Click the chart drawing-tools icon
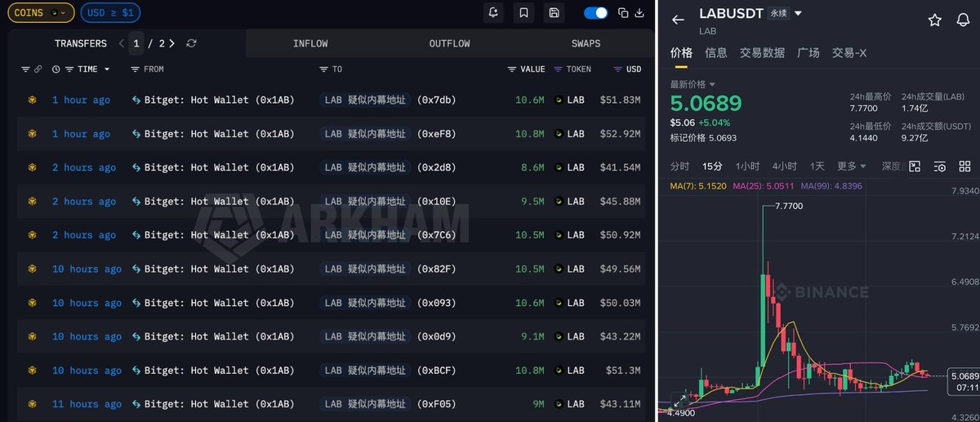 (915, 167)
